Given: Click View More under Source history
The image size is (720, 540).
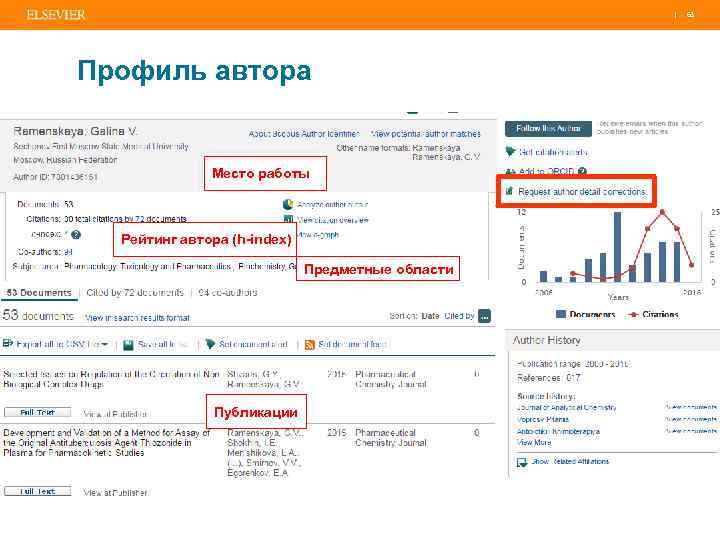Looking at the screenshot, I should coord(534,443).
